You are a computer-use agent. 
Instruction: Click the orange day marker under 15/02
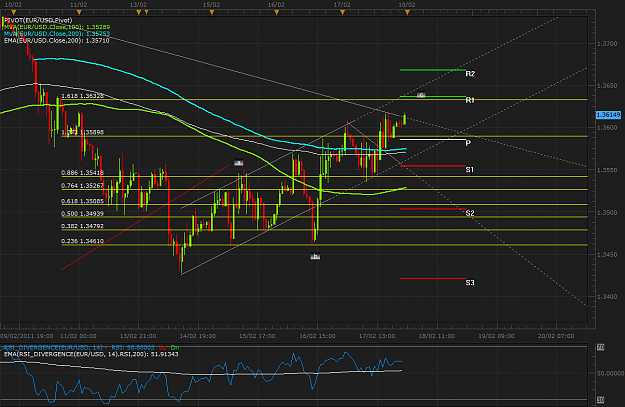pyautogui.click(x=212, y=13)
